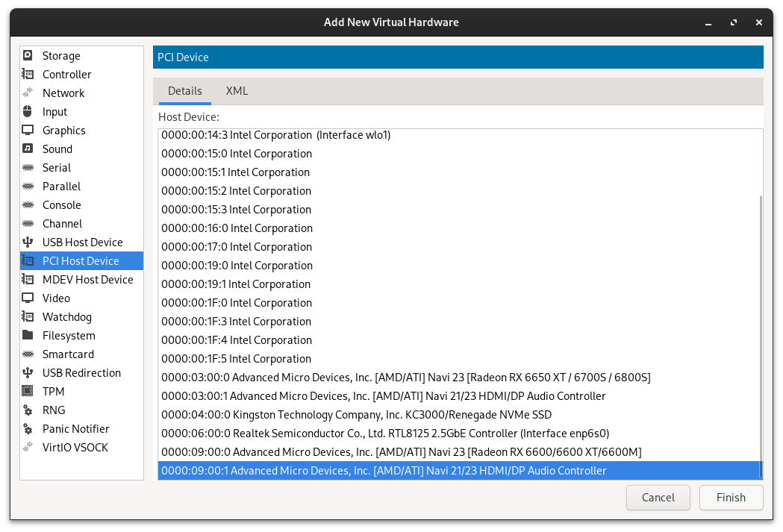Click the Panic Notifier gears icon

coord(28,429)
